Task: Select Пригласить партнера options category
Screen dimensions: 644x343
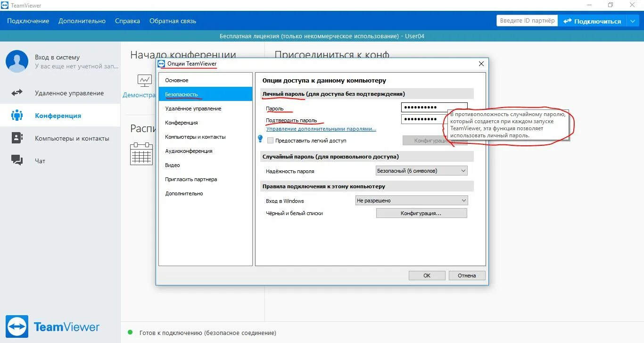Action: [x=206, y=179]
